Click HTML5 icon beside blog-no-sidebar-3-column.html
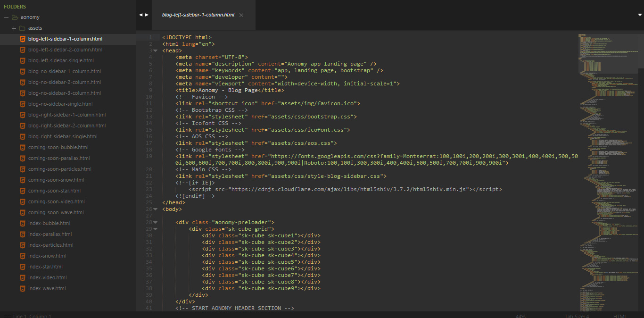This screenshot has height=318, width=644. click(x=22, y=93)
